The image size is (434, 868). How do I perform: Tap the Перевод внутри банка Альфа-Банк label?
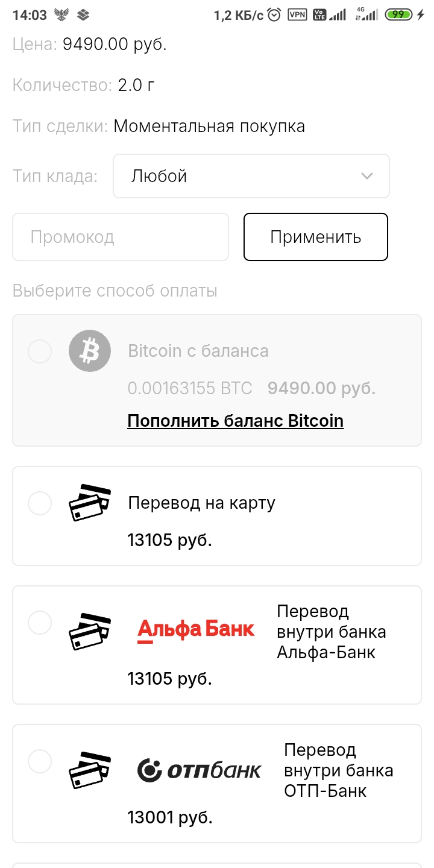[331, 631]
